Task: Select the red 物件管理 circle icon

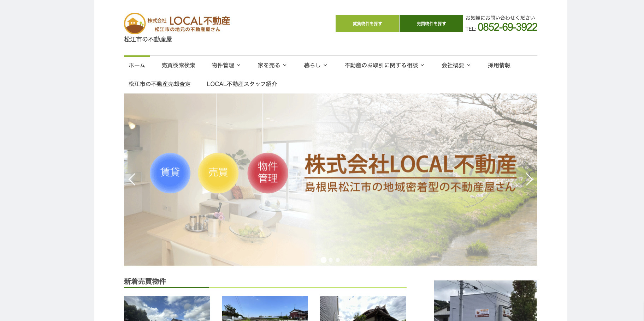Action: [268, 173]
